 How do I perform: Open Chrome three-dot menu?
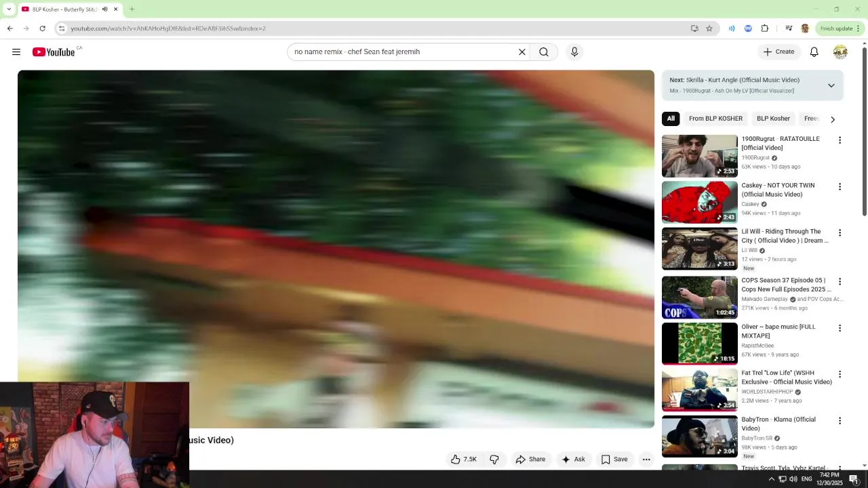click(x=859, y=28)
